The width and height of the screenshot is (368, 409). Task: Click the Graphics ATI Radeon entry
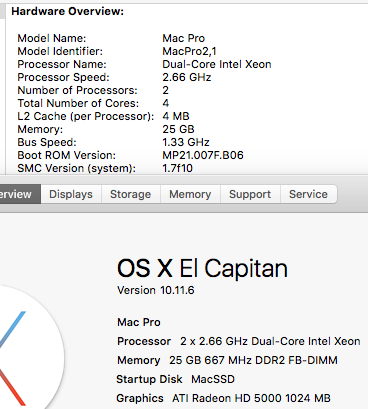coord(223,398)
